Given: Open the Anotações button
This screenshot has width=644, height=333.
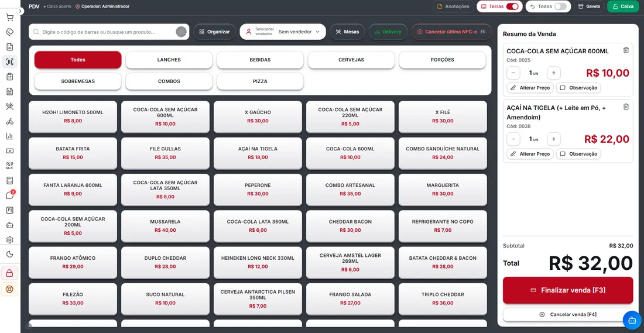Looking at the screenshot, I should [453, 6].
